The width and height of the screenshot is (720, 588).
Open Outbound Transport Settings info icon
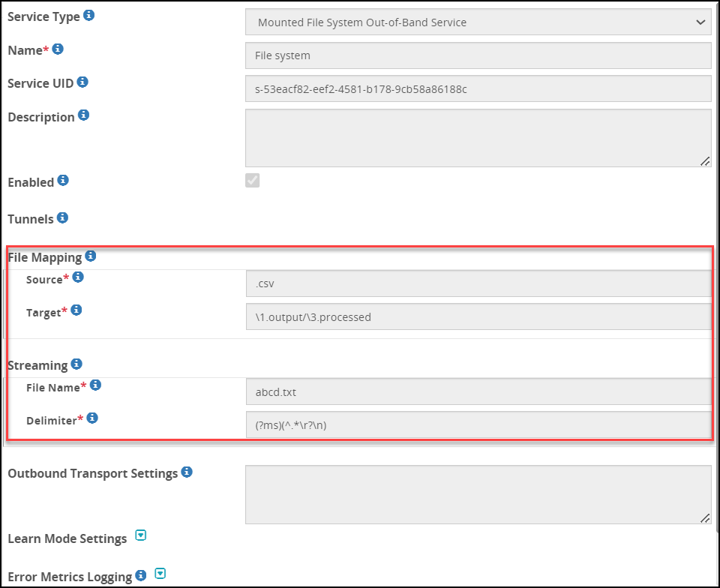[x=187, y=472]
